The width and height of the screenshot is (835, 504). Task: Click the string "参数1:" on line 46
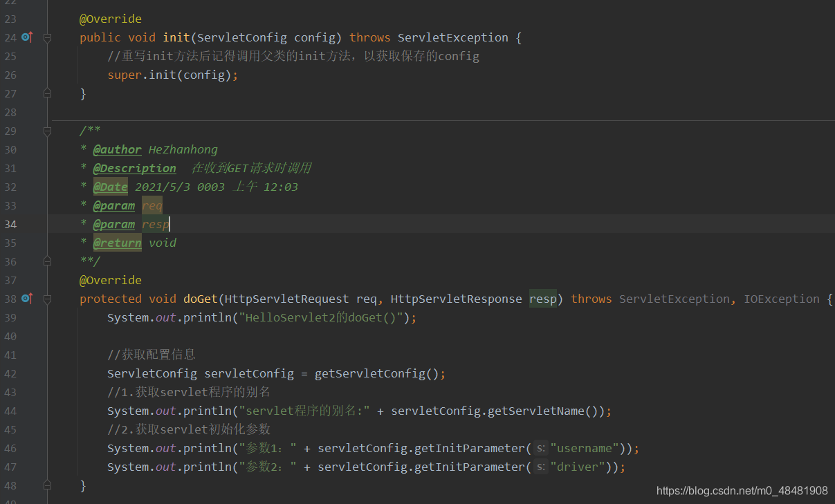tap(268, 448)
